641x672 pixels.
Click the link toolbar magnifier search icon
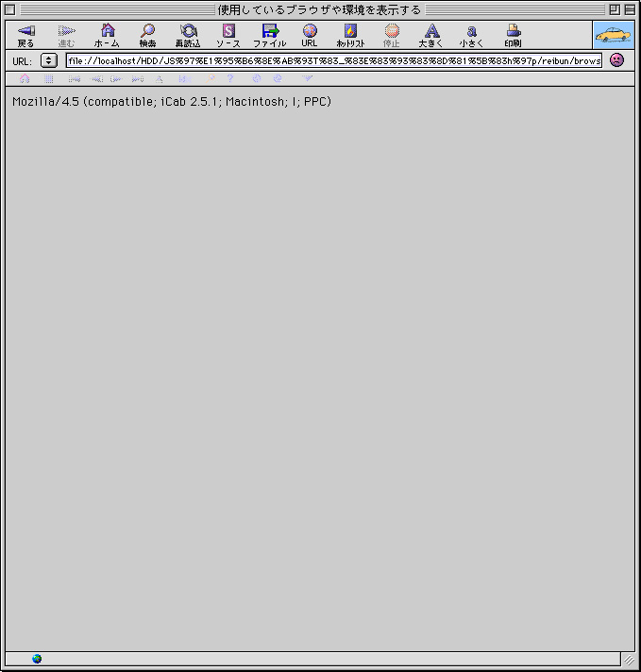(211, 78)
